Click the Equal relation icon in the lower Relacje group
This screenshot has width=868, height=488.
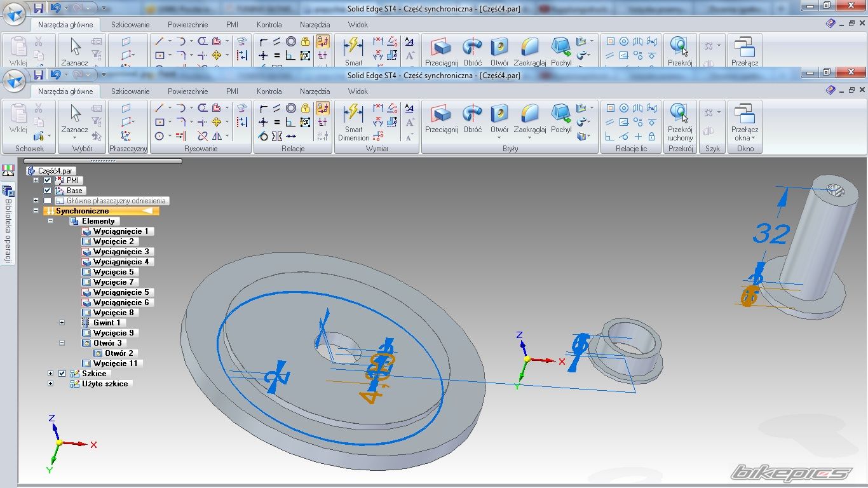click(277, 122)
